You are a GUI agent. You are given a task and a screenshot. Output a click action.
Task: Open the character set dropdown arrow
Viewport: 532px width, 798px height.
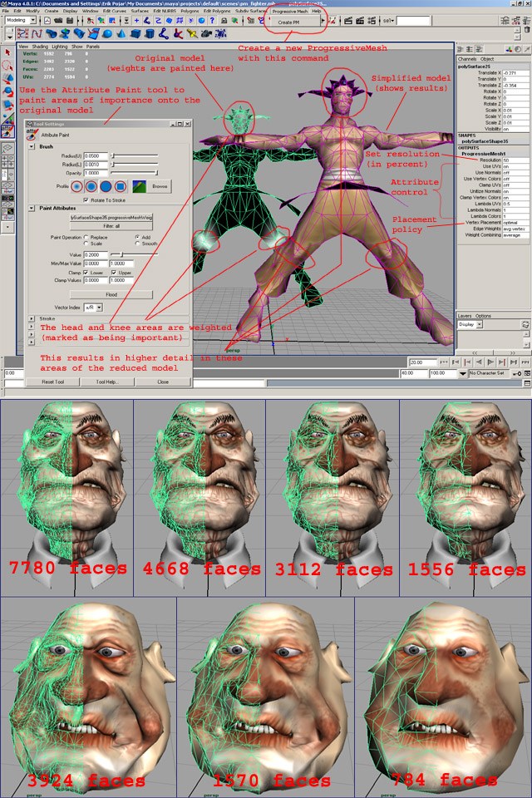[x=463, y=373]
